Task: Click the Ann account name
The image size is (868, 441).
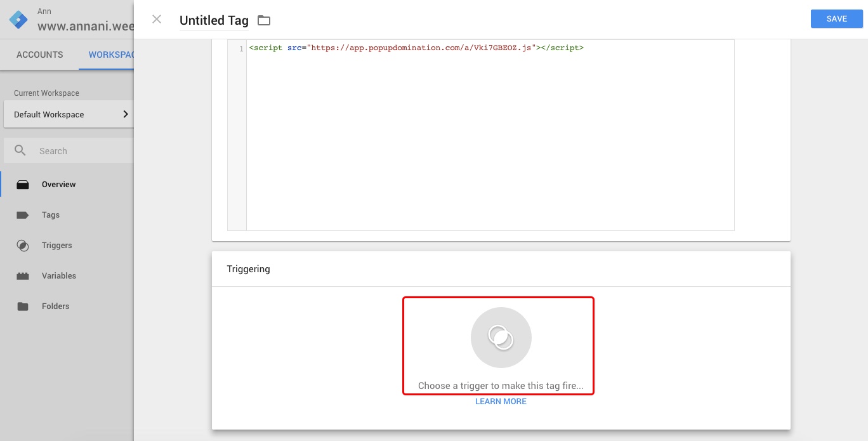Action: (44, 11)
